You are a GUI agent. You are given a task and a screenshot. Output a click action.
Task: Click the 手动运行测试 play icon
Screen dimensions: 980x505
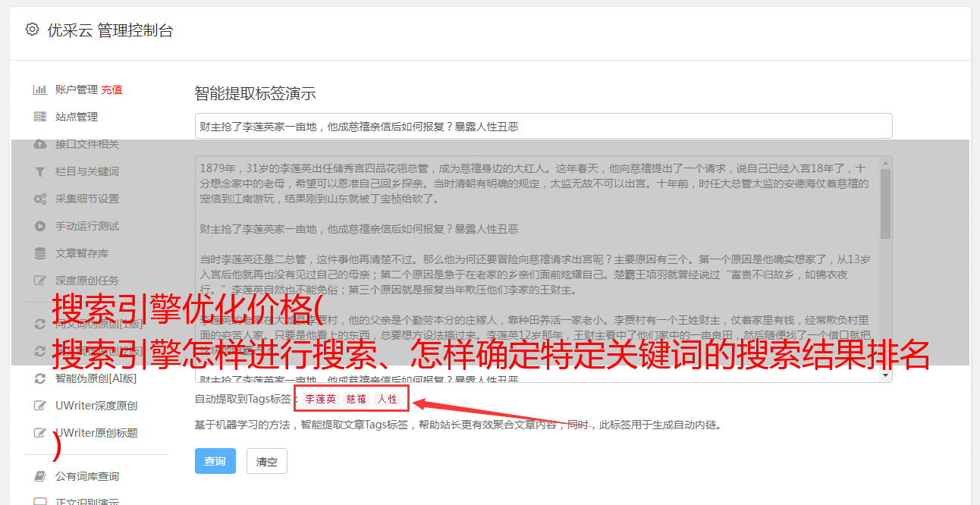click(x=40, y=226)
